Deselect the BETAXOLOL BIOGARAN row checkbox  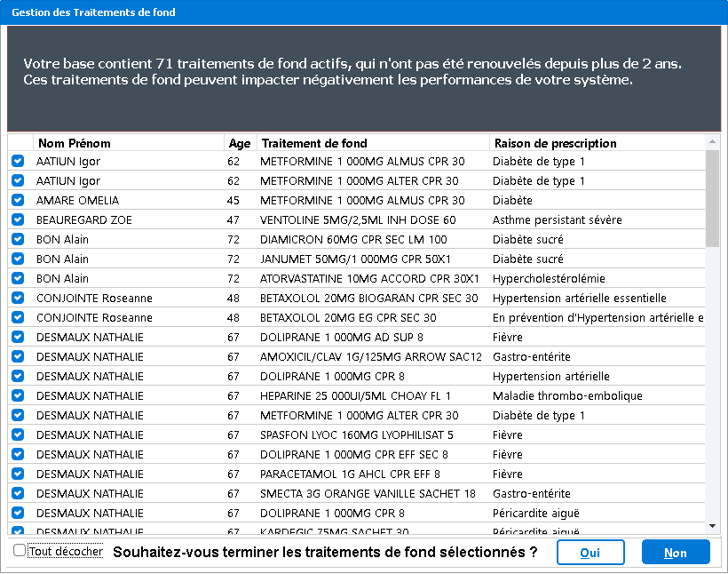pos(18,298)
